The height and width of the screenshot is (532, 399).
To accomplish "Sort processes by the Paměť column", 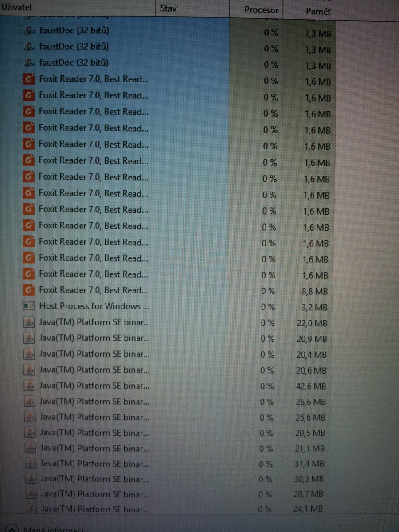I will (x=318, y=12).
